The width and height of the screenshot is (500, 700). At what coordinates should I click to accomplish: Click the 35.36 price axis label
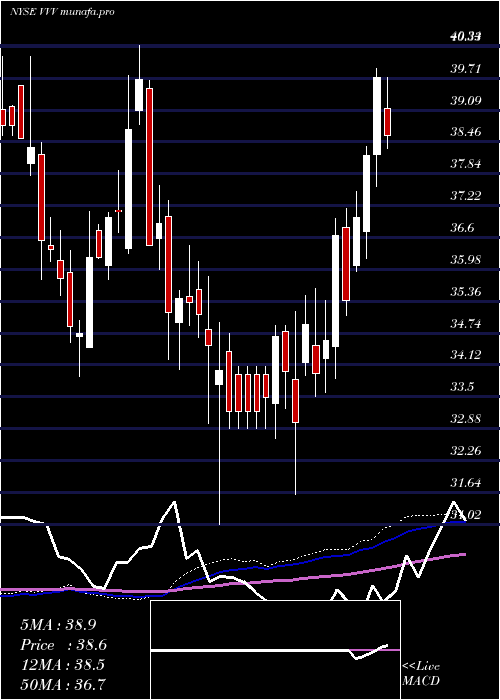point(465,292)
